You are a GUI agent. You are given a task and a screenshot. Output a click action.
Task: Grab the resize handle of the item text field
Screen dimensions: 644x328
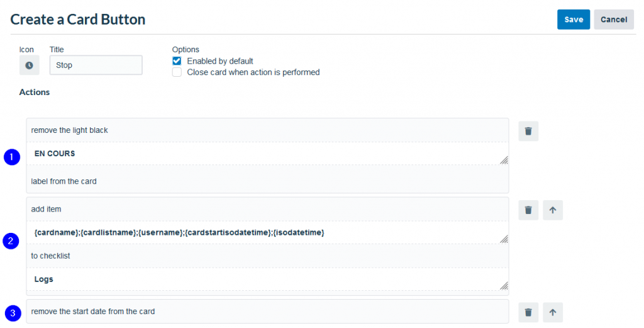point(504,239)
